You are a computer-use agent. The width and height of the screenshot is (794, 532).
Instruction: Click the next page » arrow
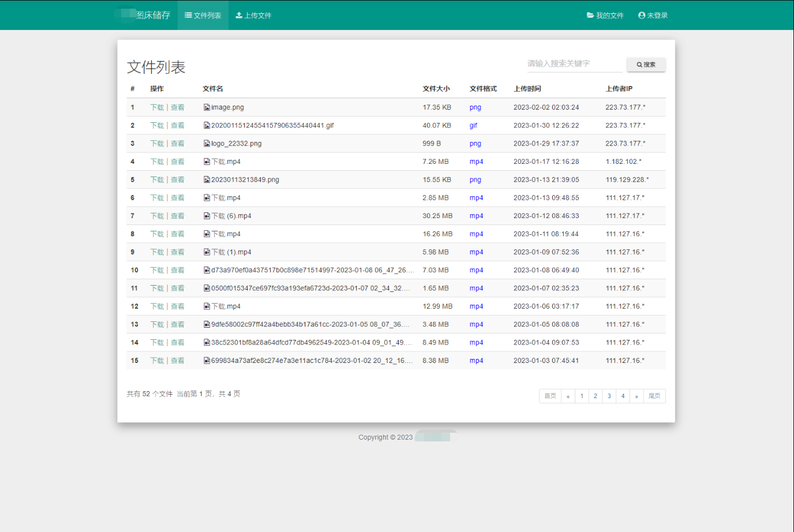click(636, 396)
